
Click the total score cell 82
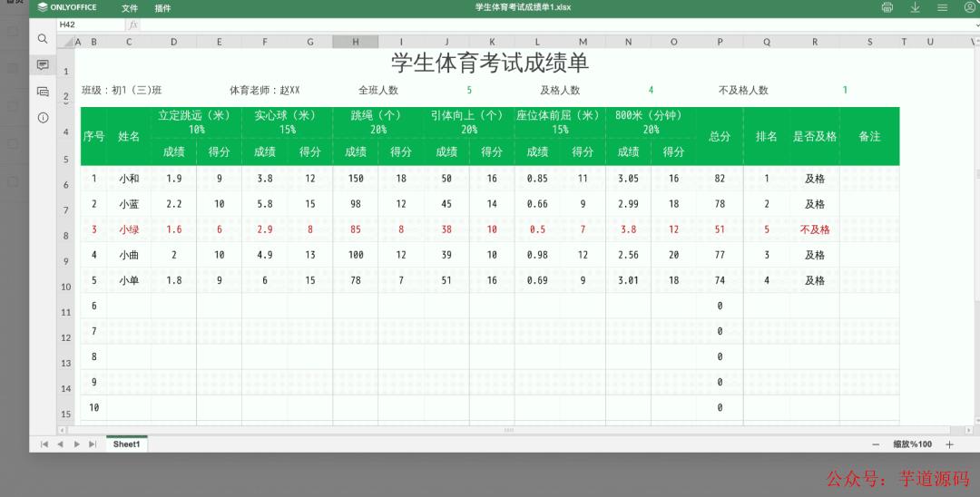click(x=720, y=179)
